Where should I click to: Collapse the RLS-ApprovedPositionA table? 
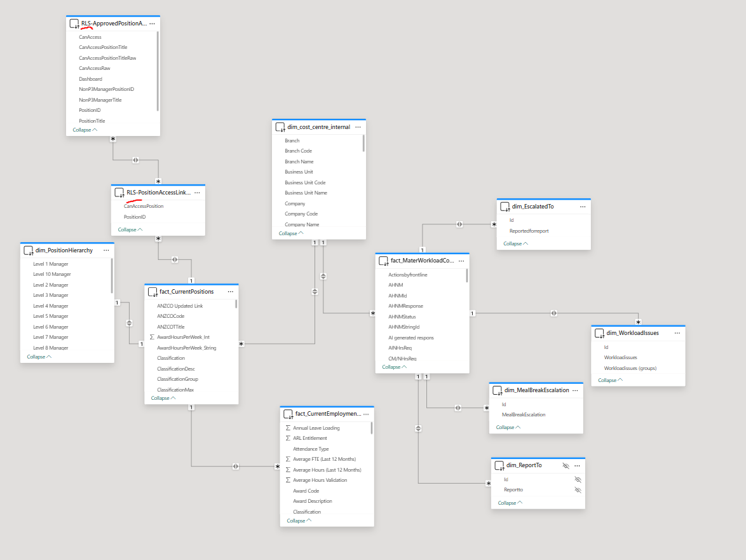tap(85, 130)
